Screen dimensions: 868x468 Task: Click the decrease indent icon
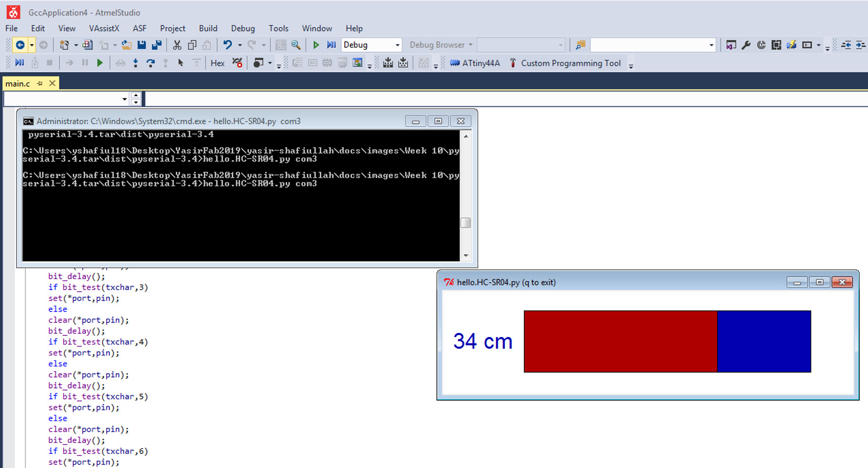[846, 45]
